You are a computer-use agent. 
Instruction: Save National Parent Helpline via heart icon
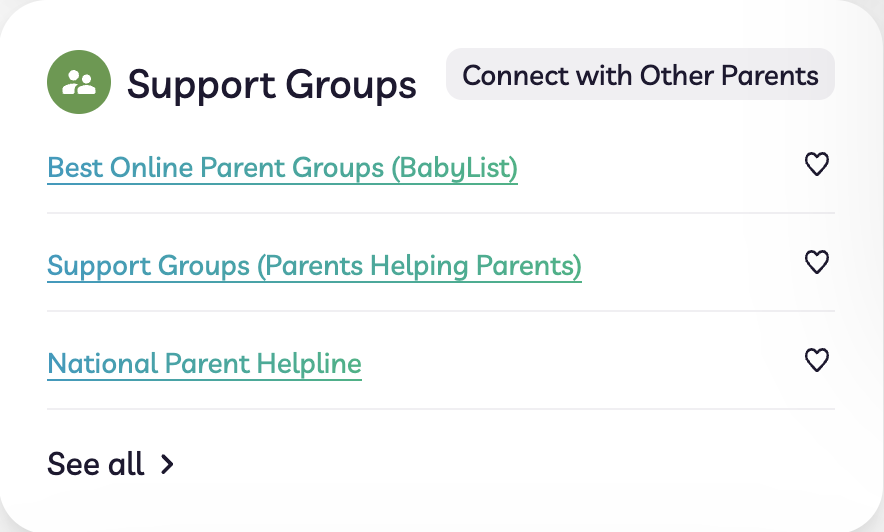(816, 360)
